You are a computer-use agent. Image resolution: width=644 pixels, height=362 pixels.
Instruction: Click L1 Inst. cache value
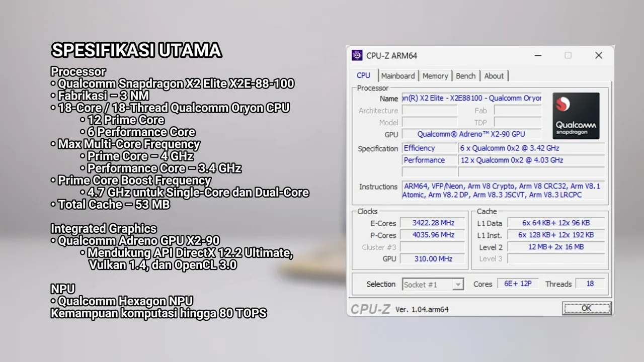(555, 235)
